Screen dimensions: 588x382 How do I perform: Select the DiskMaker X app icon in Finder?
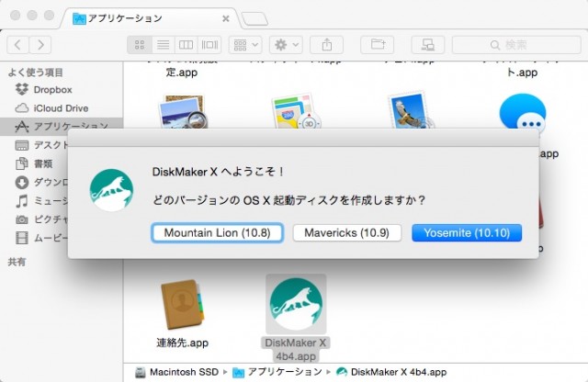click(x=296, y=304)
